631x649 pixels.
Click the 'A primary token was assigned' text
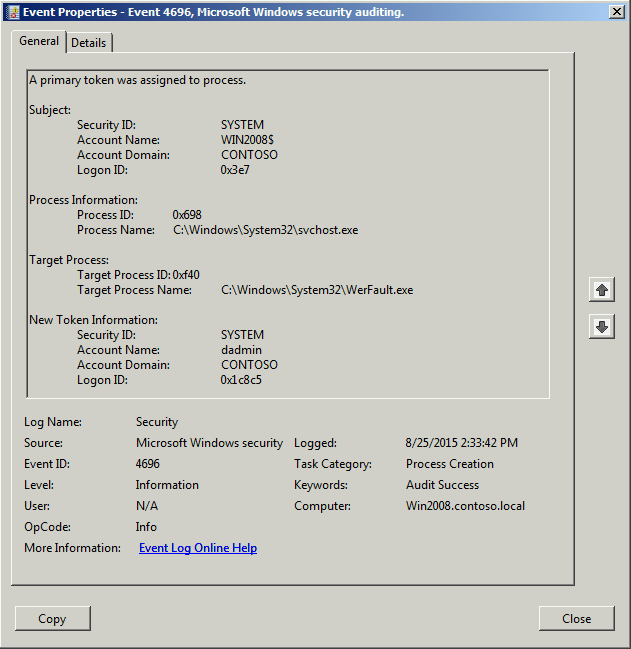point(137,80)
